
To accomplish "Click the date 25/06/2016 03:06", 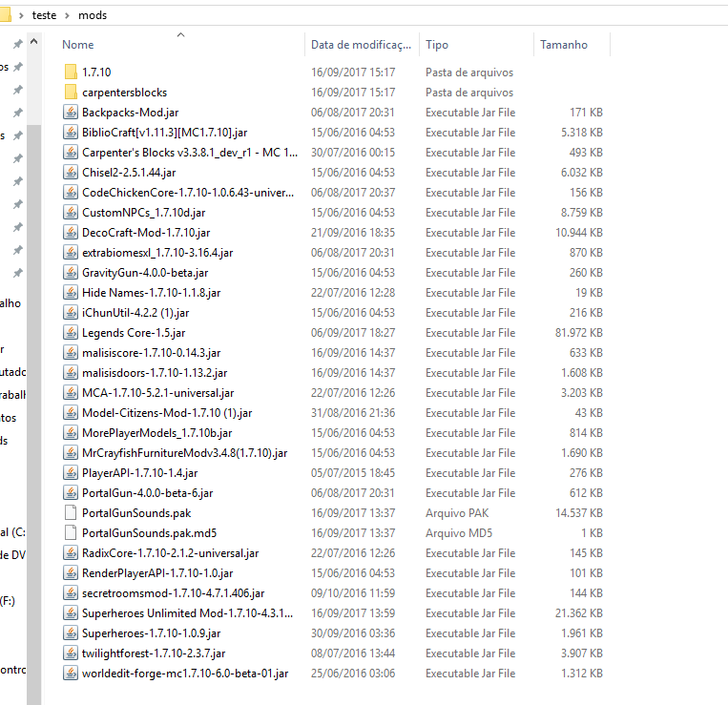I will [x=353, y=673].
